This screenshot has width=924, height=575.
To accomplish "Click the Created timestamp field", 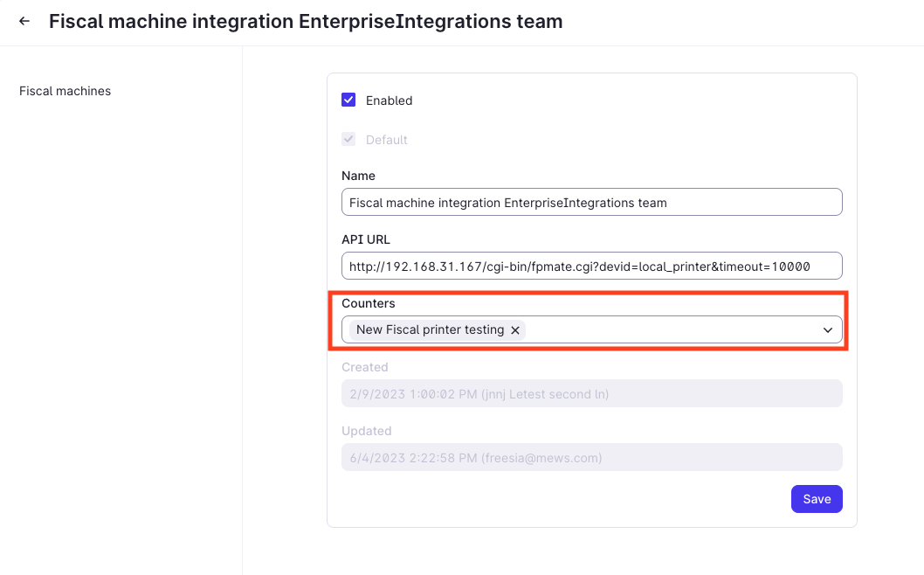I will 591,393.
